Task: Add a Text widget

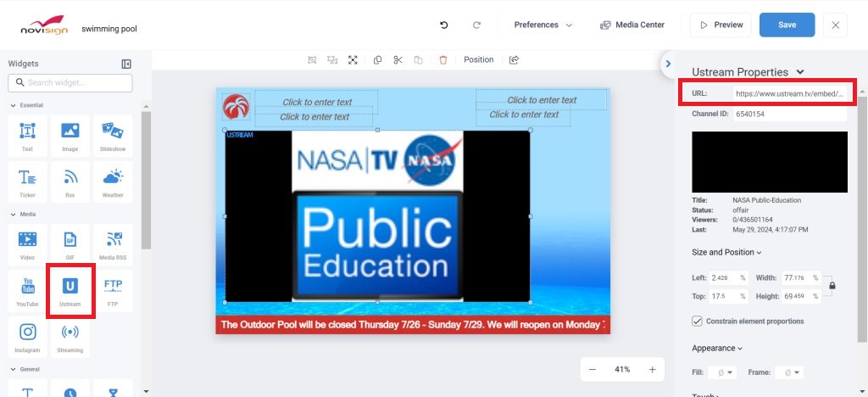Action: pyautogui.click(x=27, y=137)
